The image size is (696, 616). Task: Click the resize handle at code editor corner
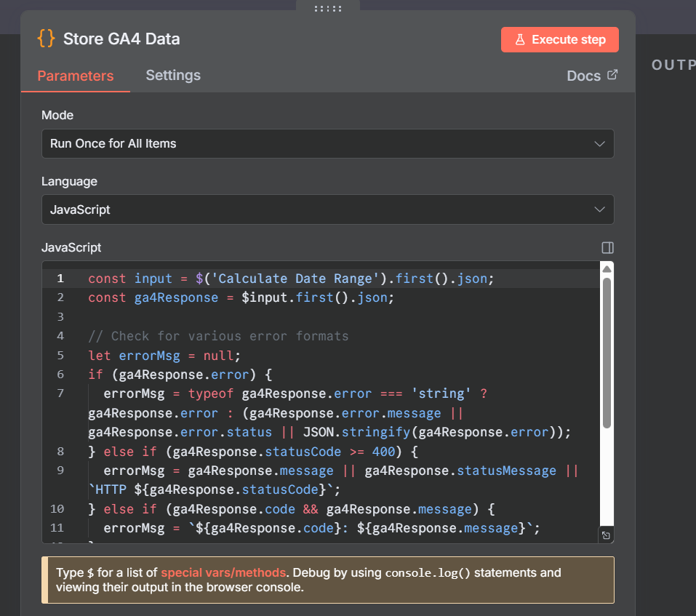click(x=606, y=535)
